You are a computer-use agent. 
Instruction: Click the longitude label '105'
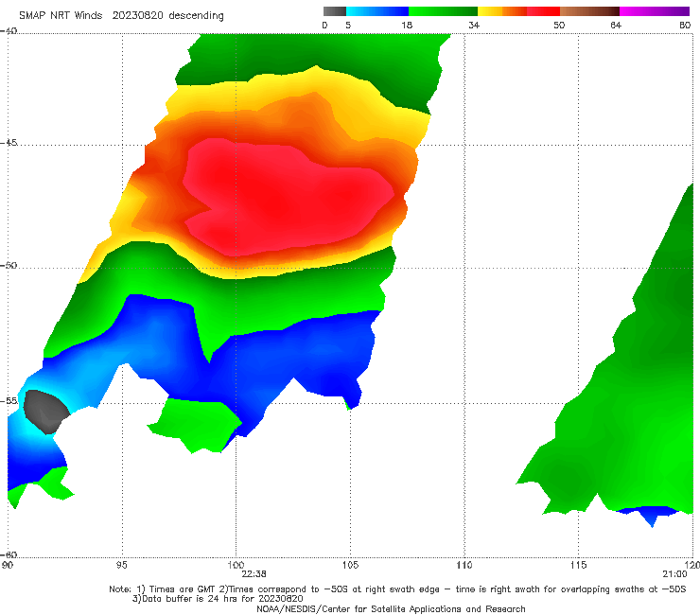pyautogui.click(x=350, y=565)
